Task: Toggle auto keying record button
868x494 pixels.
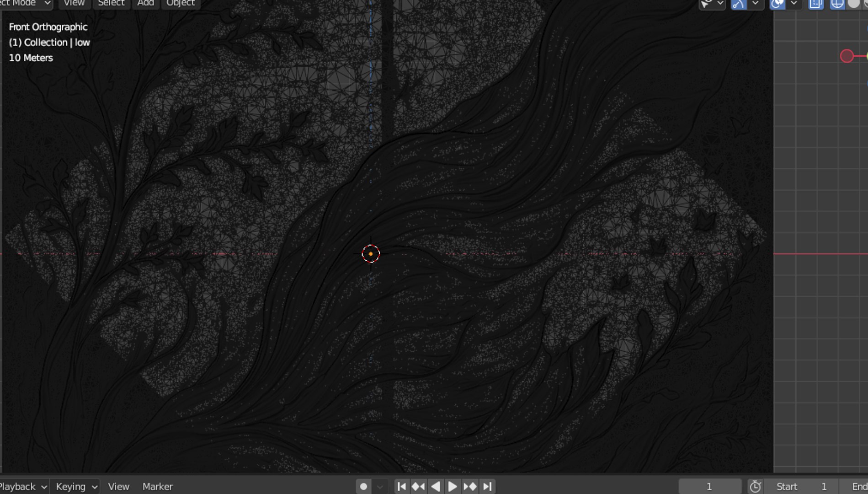Action: coord(363,486)
